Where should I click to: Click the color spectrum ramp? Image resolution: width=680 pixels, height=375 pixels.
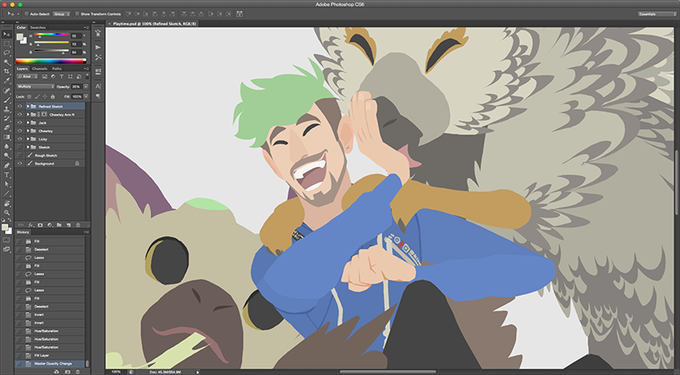(x=51, y=61)
